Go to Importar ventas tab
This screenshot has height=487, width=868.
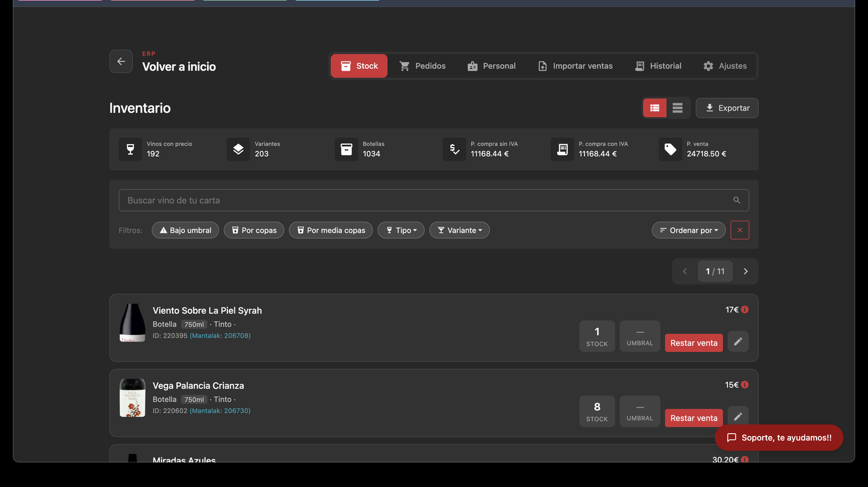coord(575,66)
